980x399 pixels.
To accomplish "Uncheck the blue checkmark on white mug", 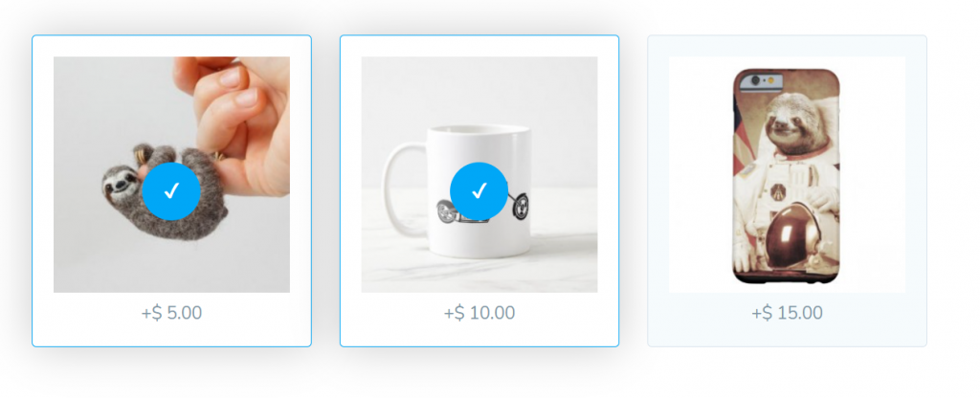I will (x=479, y=191).
